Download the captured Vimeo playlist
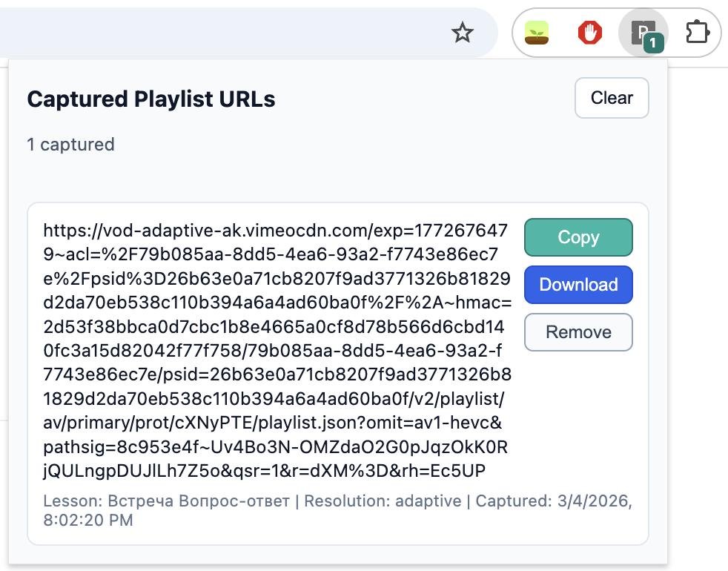Image resolution: width=728 pixels, height=571 pixels. [x=578, y=285]
